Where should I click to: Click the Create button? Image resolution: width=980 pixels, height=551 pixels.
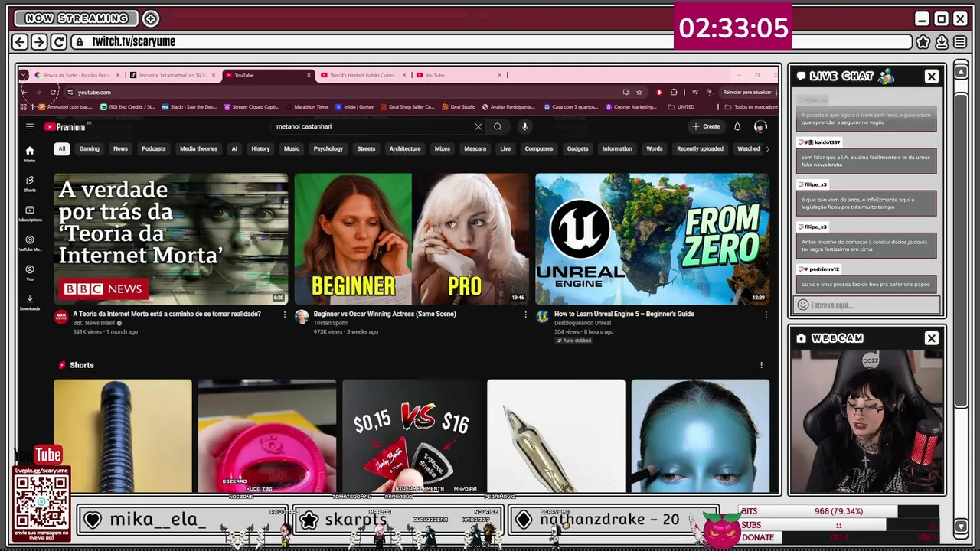coord(706,127)
